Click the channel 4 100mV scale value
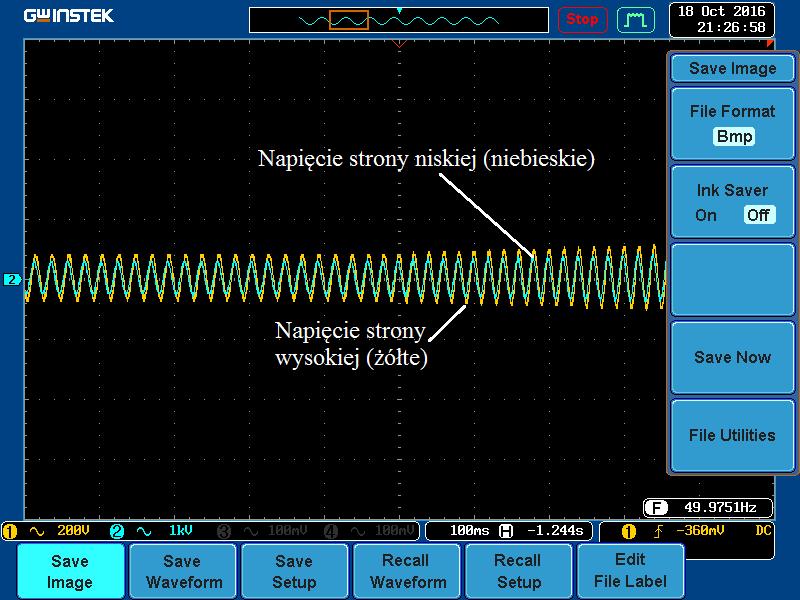The height and width of the screenshot is (600, 800). coord(394,531)
